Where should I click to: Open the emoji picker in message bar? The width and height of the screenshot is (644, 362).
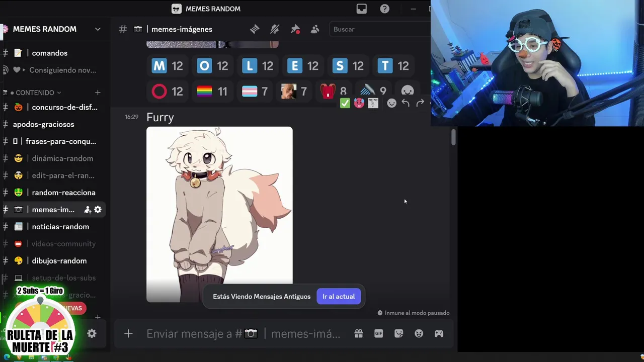pos(419,333)
